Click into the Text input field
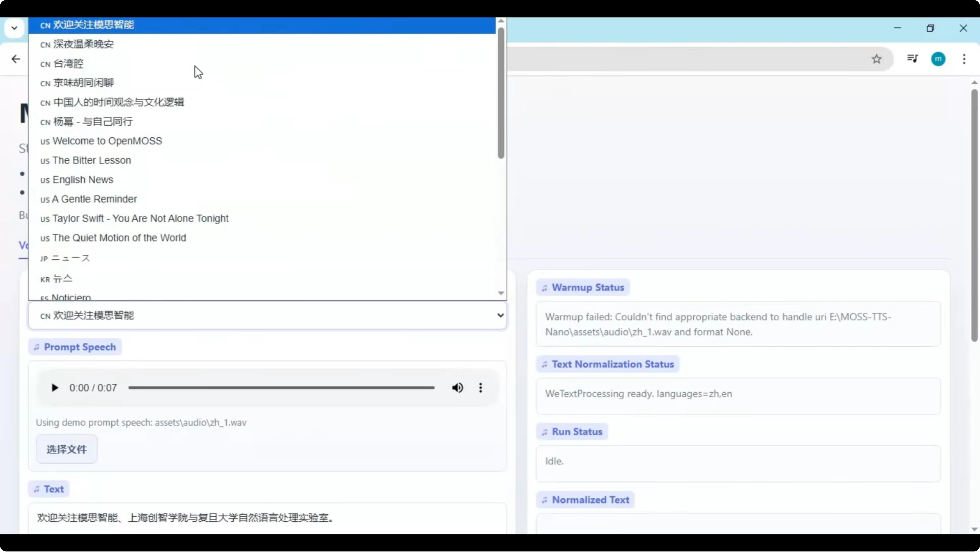 266,518
